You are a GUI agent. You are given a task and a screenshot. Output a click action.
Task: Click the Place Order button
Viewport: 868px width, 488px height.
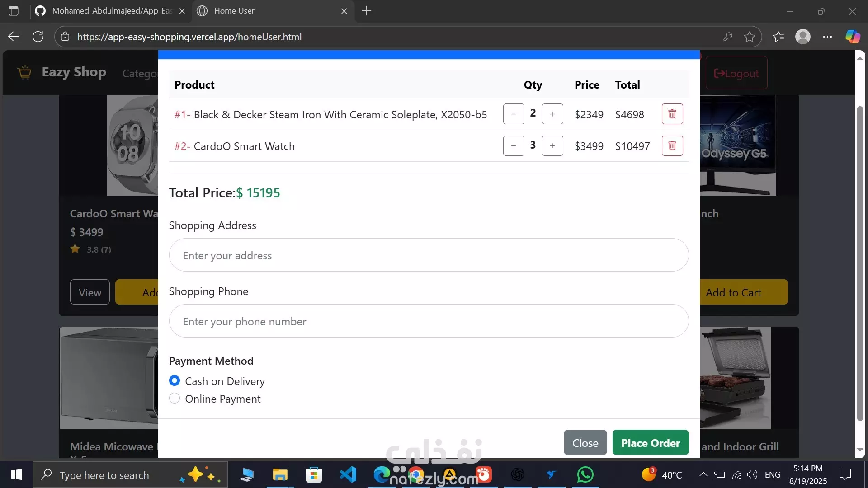click(x=650, y=443)
